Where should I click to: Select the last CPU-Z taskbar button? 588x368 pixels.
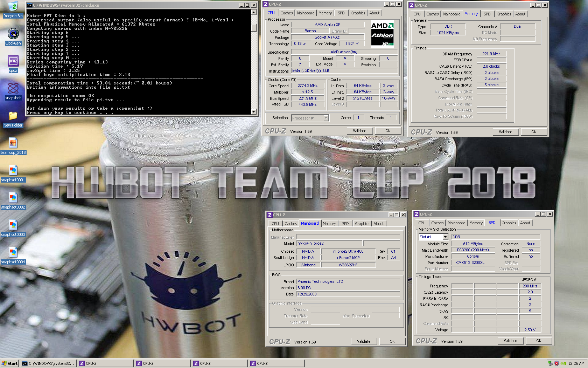click(277, 363)
